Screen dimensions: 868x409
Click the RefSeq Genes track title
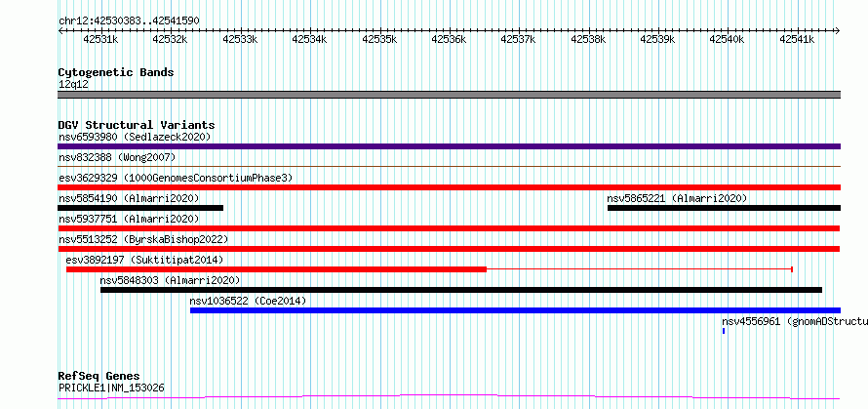coord(99,377)
